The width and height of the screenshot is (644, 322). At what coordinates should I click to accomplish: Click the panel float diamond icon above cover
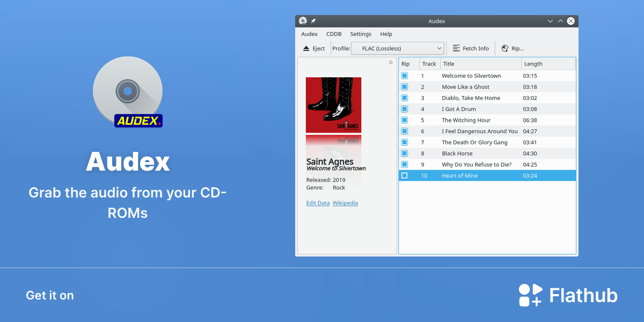[x=391, y=62]
